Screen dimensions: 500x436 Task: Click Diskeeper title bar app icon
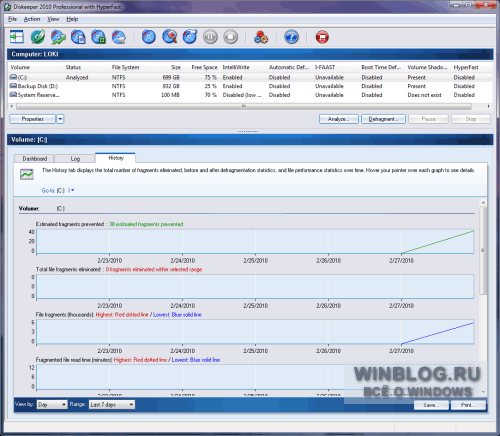(x=7, y=7)
